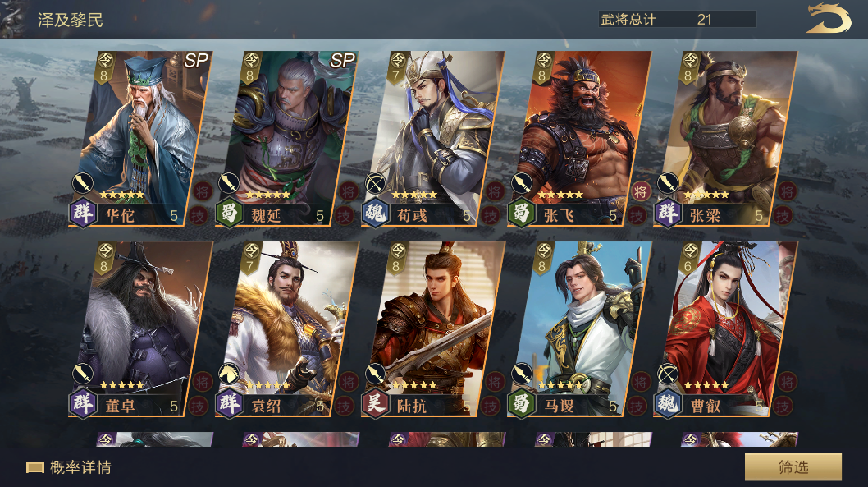Click the cavalry horse icon on 袁绍
Image resolution: width=868 pixels, height=487 pixels.
click(229, 374)
